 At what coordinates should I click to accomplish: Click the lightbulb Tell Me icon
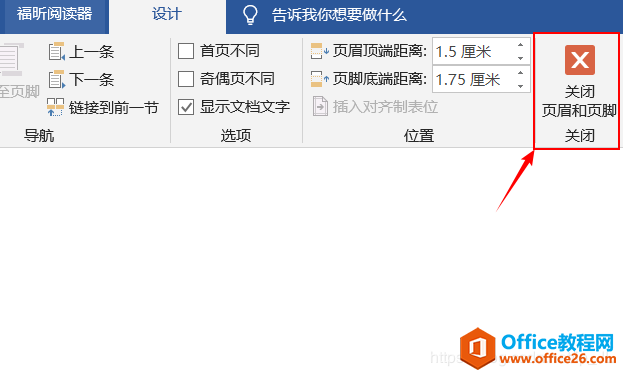point(250,15)
